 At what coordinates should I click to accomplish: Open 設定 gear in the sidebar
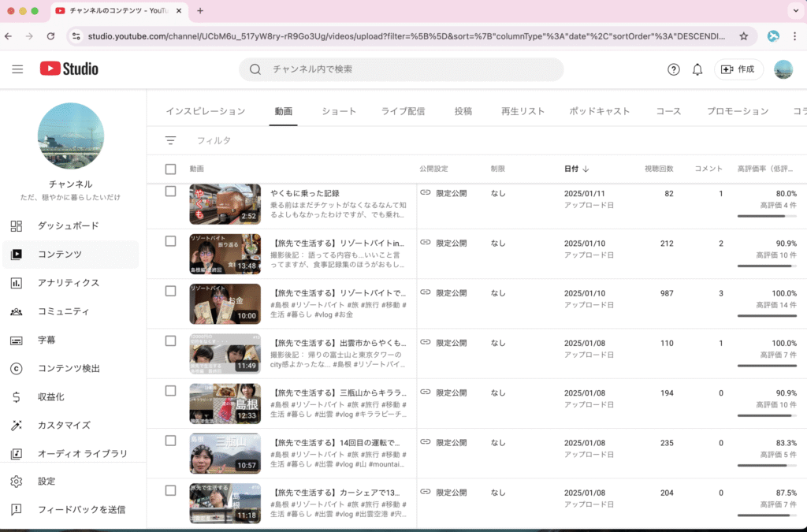point(46,481)
